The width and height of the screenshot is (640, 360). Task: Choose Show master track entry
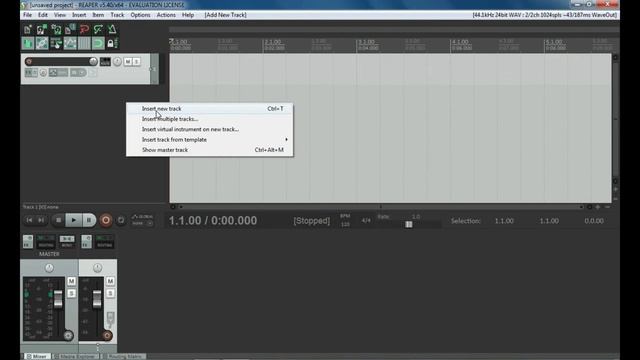(209, 150)
